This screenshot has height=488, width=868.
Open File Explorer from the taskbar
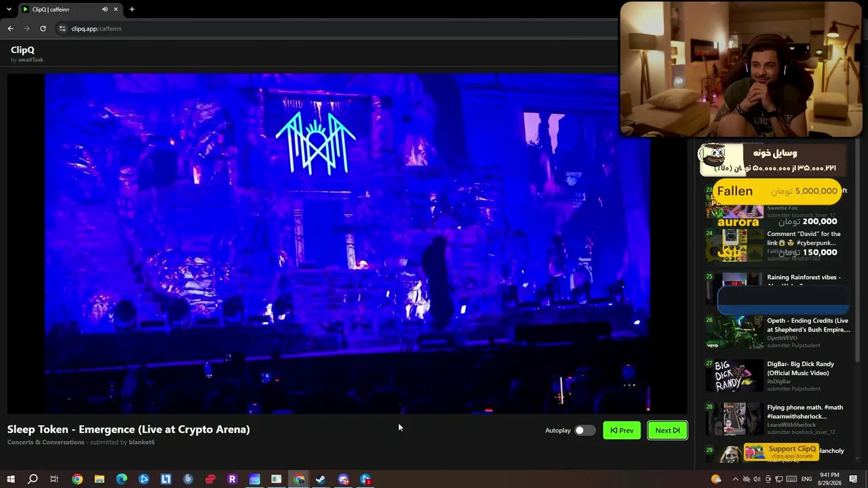point(99,479)
